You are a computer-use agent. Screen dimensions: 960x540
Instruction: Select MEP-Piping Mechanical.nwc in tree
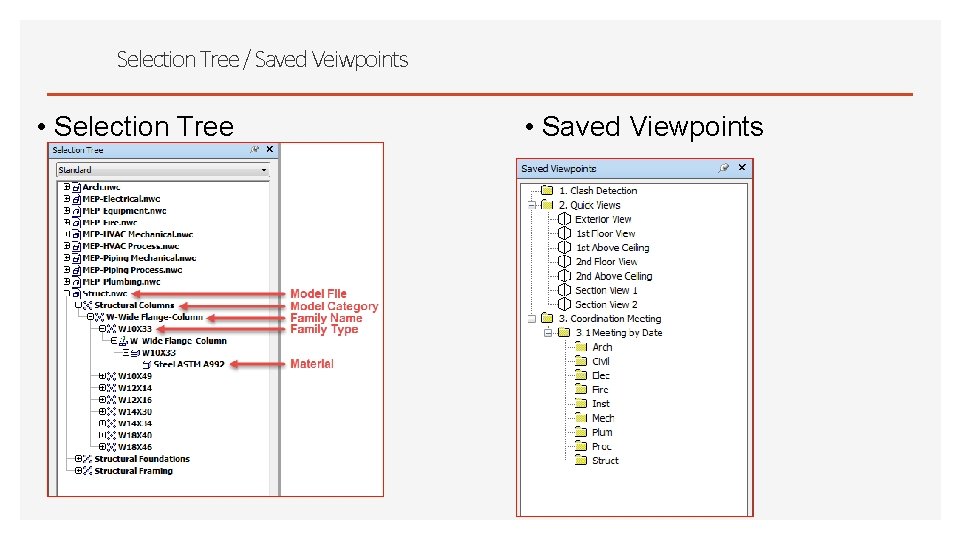[x=140, y=258]
